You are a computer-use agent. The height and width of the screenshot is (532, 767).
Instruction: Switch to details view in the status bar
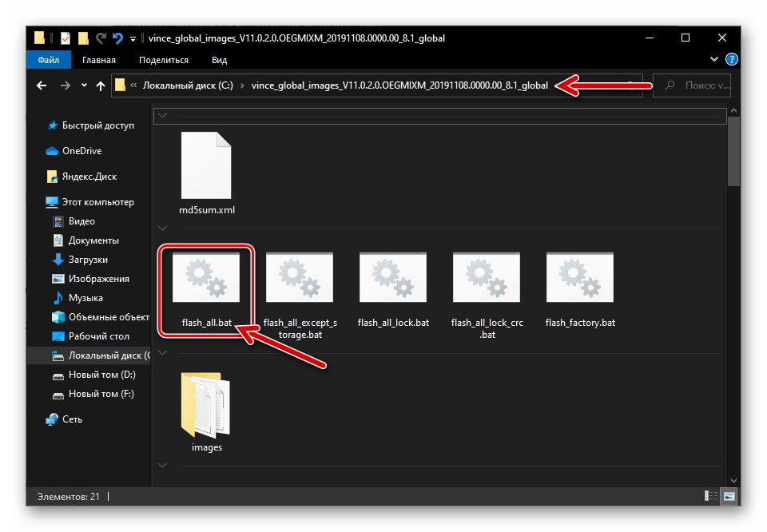[x=710, y=496]
